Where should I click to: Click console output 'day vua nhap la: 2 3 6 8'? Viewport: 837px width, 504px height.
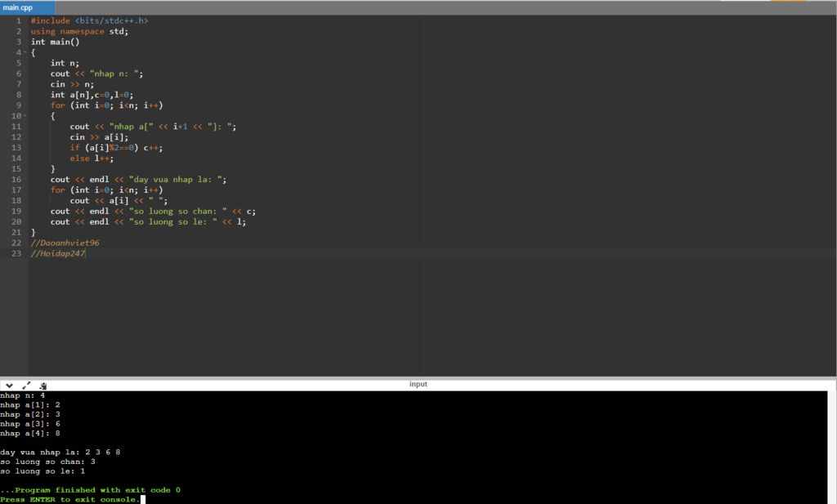(60, 453)
